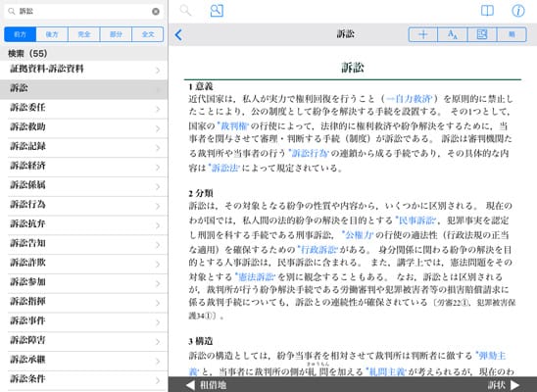Open the font size settings

point(453,34)
